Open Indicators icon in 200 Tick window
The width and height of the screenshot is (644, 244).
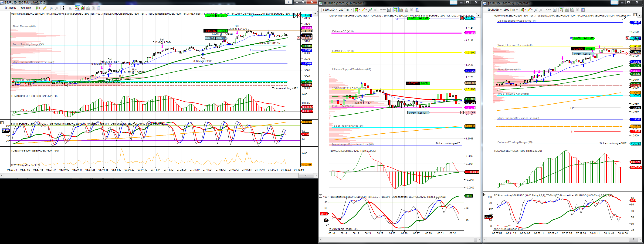(407, 10)
